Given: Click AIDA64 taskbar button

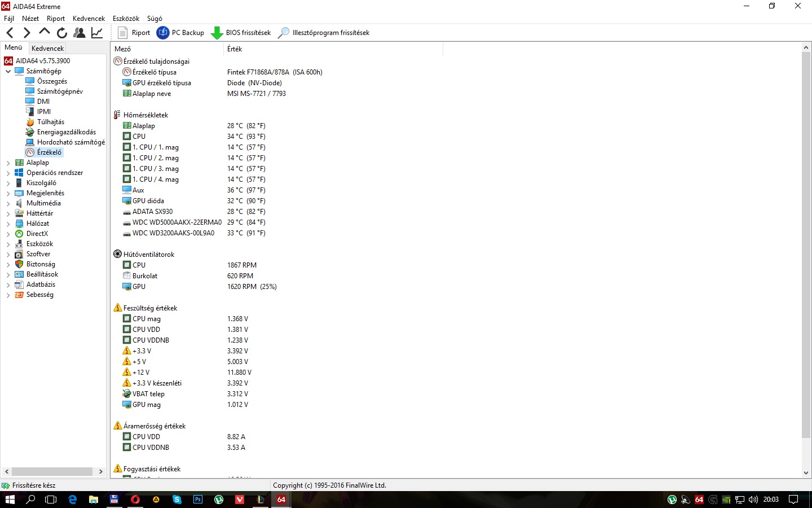Looking at the screenshot, I should click(281, 500).
